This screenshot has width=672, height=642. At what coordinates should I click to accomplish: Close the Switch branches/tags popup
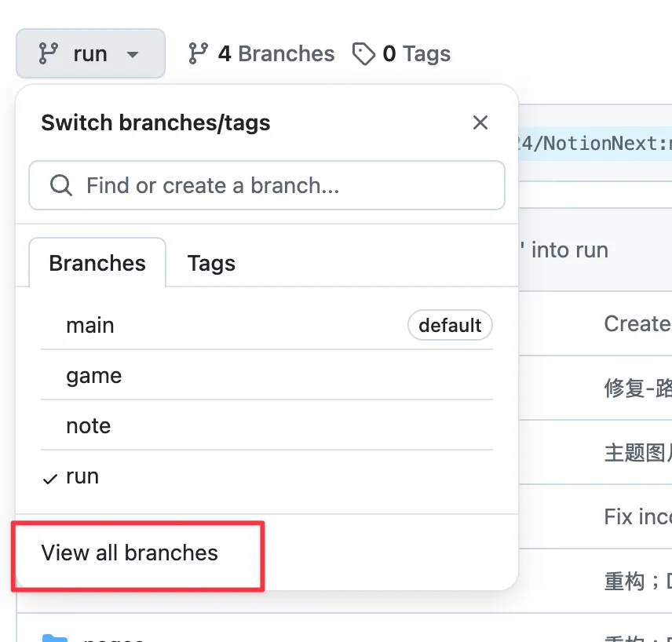(x=480, y=122)
